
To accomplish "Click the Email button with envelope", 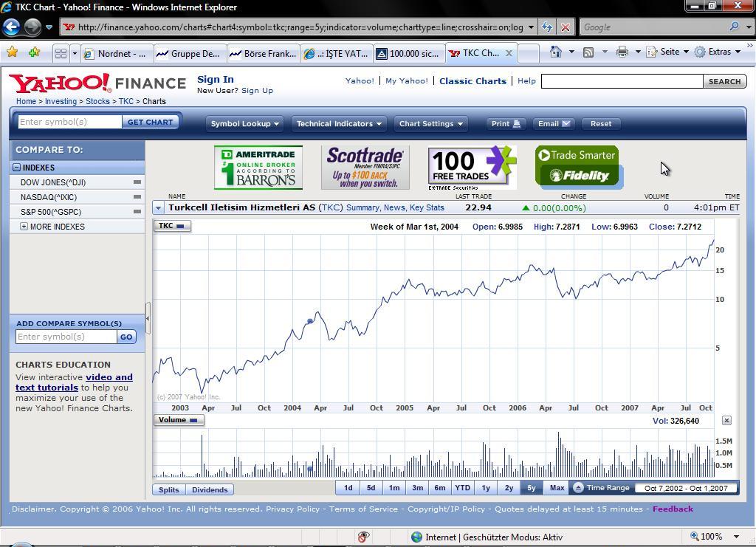I will (x=554, y=124).
